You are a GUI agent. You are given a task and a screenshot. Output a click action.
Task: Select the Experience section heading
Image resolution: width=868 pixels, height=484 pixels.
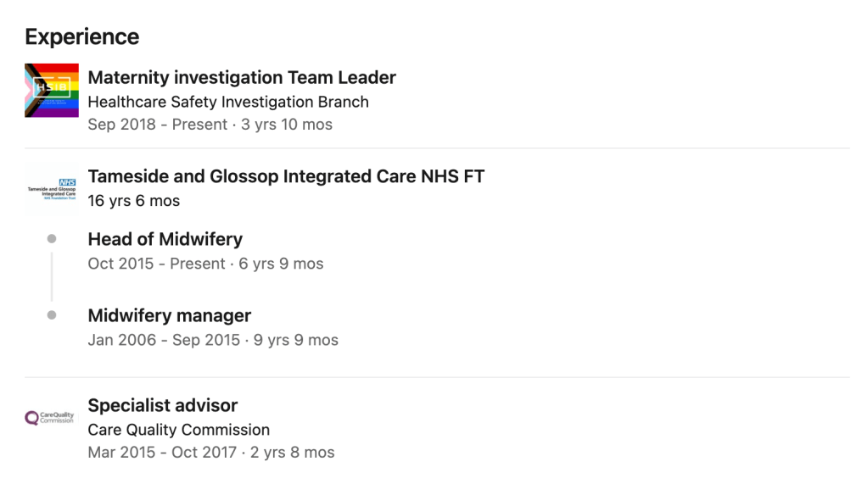82,37
